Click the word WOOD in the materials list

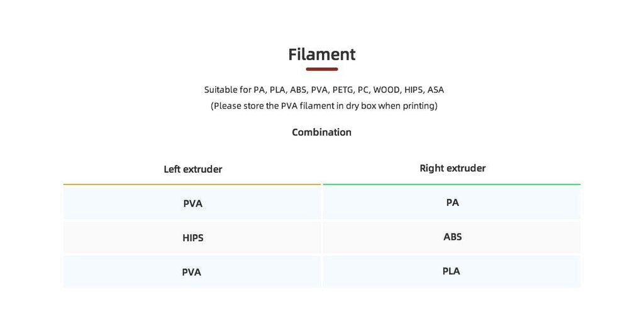(386, 90)
